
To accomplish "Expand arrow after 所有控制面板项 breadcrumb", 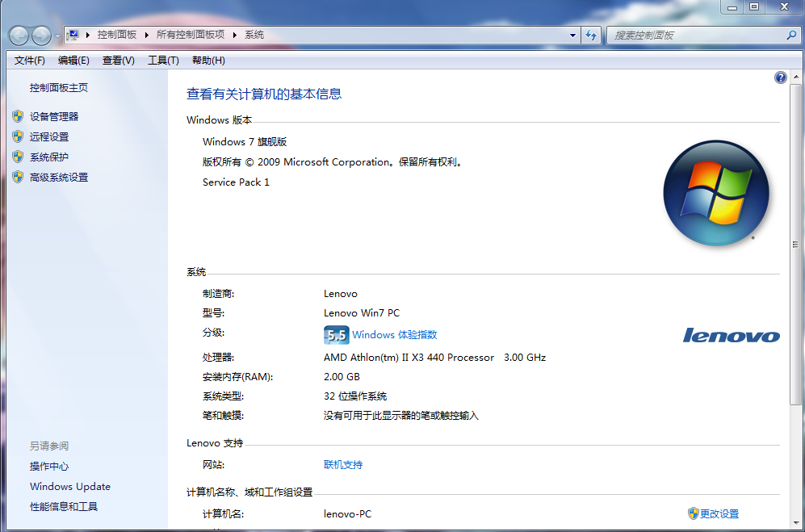I will point(235,35).
